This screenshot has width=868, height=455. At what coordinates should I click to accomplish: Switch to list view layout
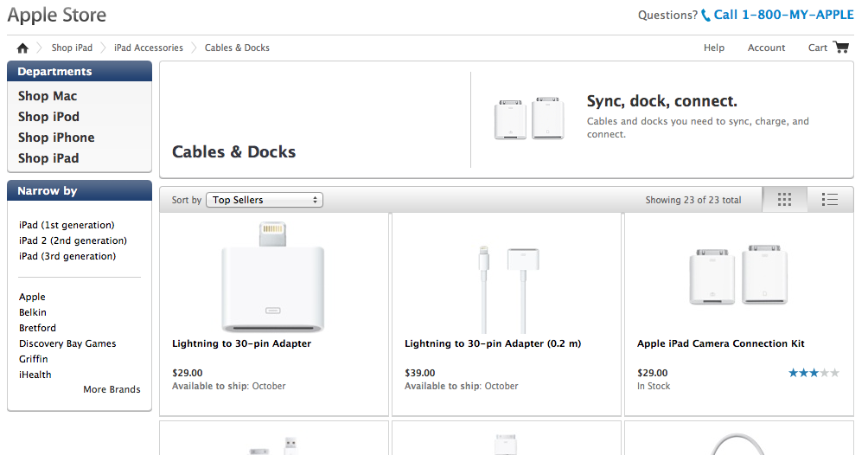coord(830,200)
